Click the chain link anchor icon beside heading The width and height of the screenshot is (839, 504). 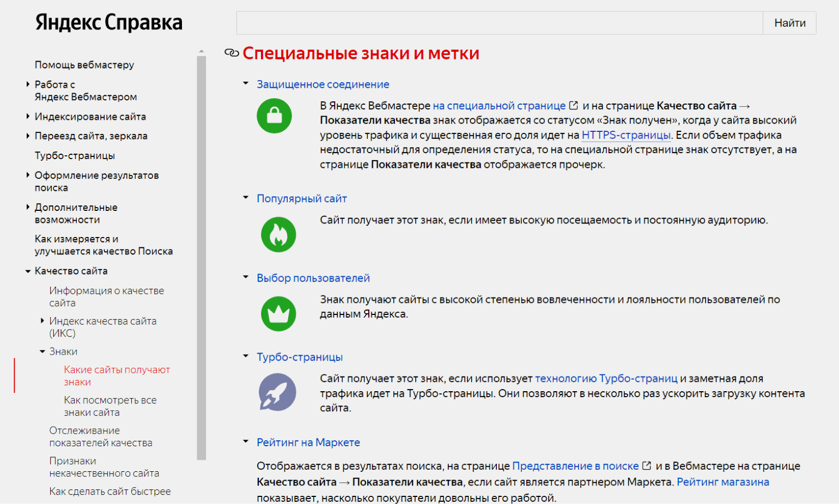point(232,53)
